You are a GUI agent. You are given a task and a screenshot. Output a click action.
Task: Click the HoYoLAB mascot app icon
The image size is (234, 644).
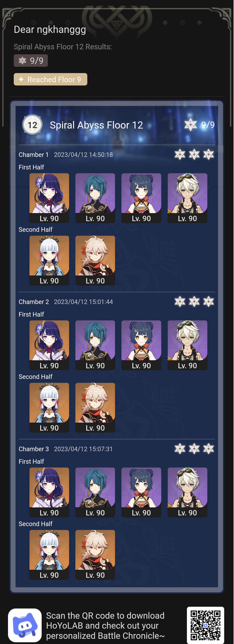pos(25,625)
